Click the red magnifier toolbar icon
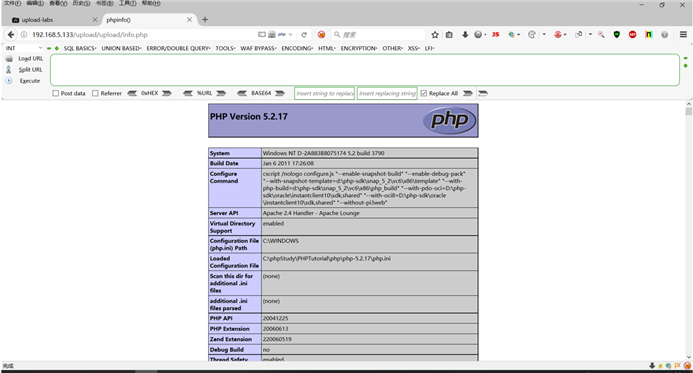The width and height of the screenshot is (693, 373). 601,34
